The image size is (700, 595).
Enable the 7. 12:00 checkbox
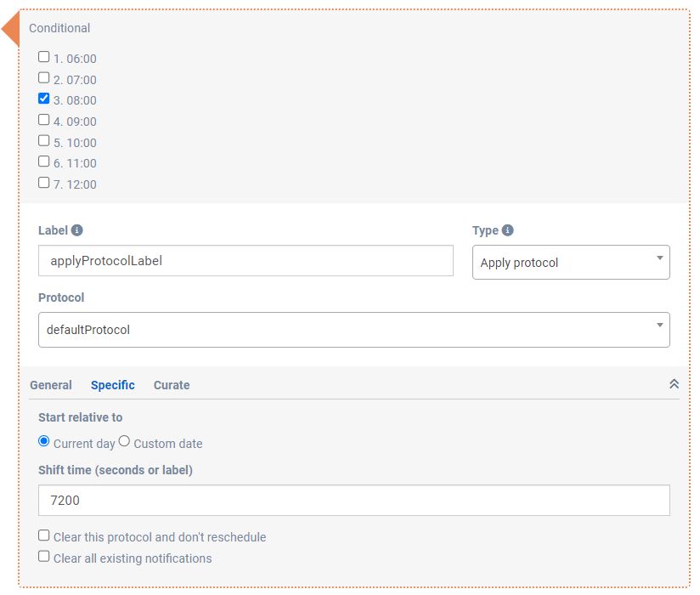coord(44,182)
